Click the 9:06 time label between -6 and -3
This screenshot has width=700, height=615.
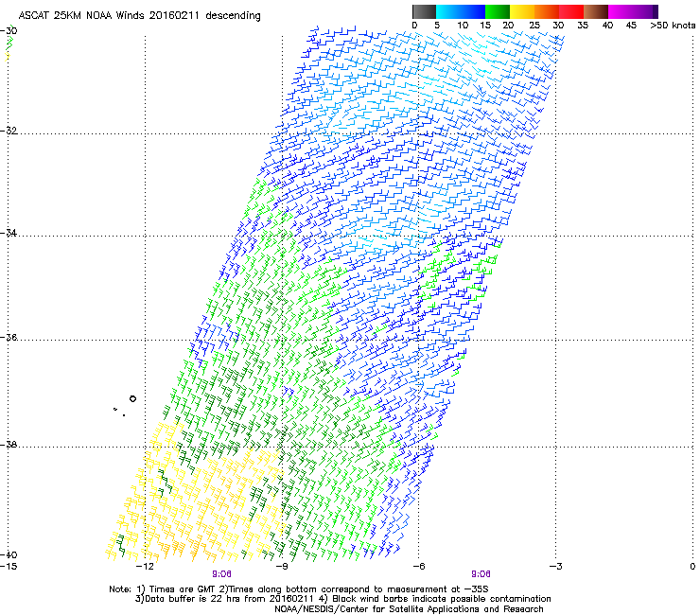[481, 574]
